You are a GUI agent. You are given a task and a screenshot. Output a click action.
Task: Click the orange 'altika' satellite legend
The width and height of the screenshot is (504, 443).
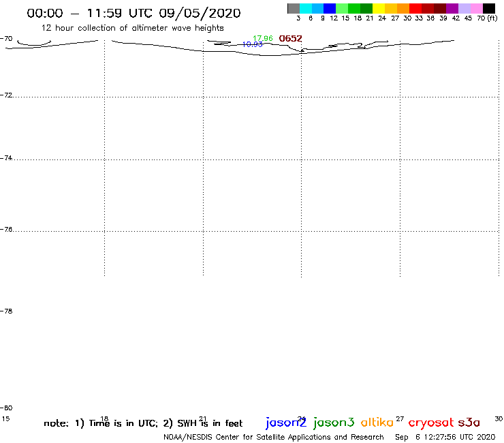(x=377, y=422)
